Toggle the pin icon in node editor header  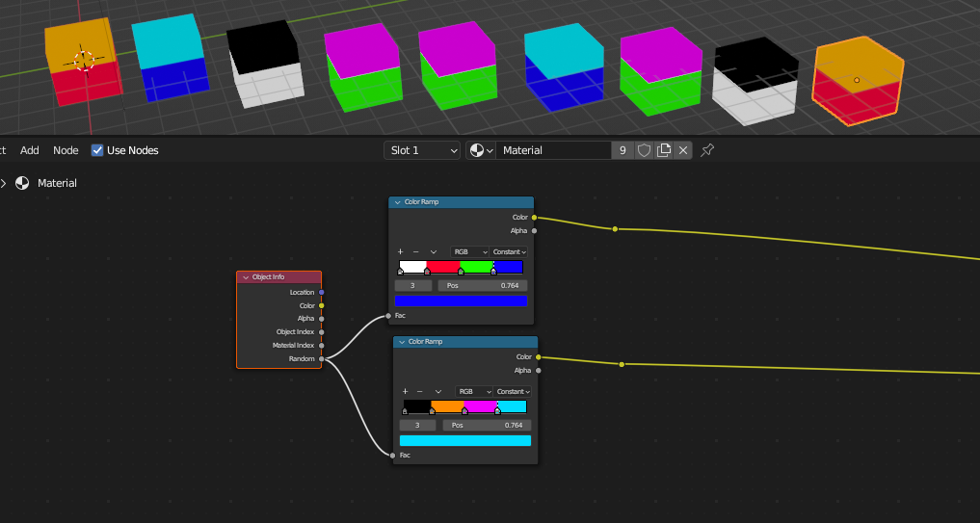pyautogui.click(x=707, y=150)
